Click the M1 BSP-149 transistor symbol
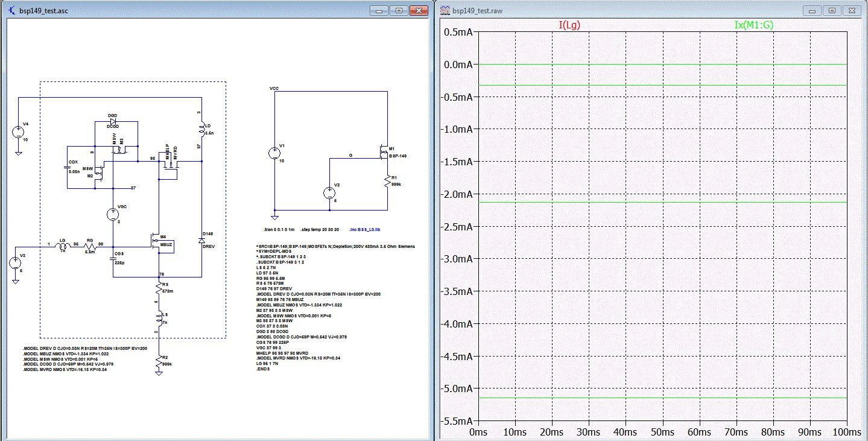Viewport: 868px width, 441px height. pyautogui.click(x=383, y=153)
